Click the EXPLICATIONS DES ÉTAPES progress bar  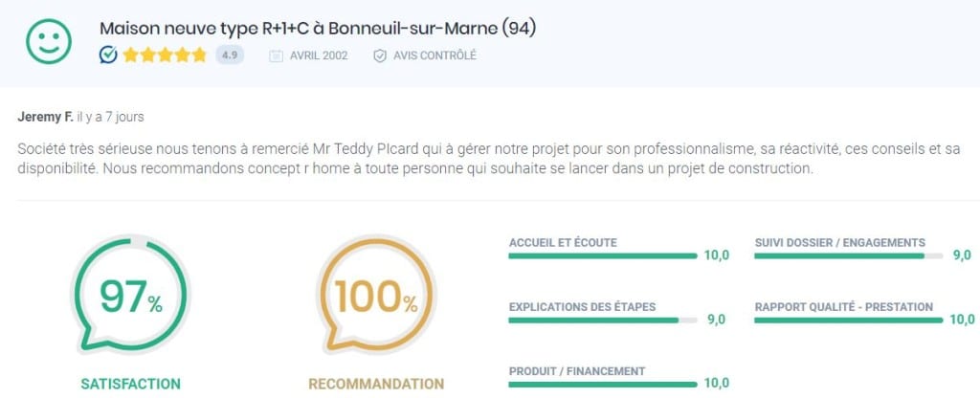[x=603, y=320]
